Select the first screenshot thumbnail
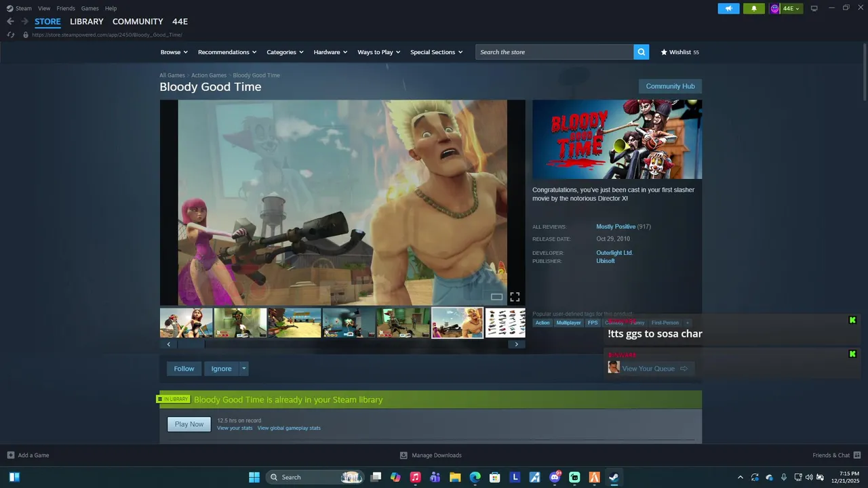Screen dimensions: 868x488 (x=186, y=323)
